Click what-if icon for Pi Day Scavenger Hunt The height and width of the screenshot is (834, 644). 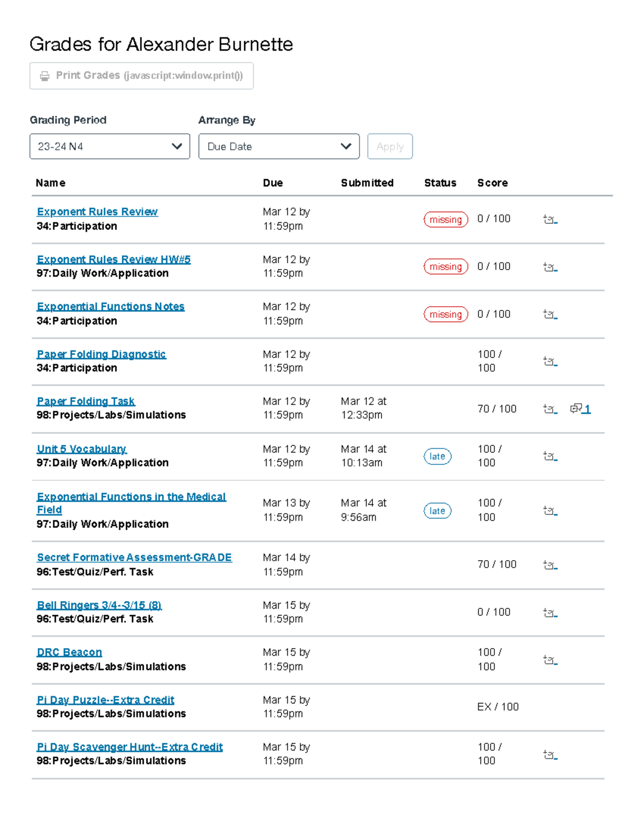tap(550, 755)
